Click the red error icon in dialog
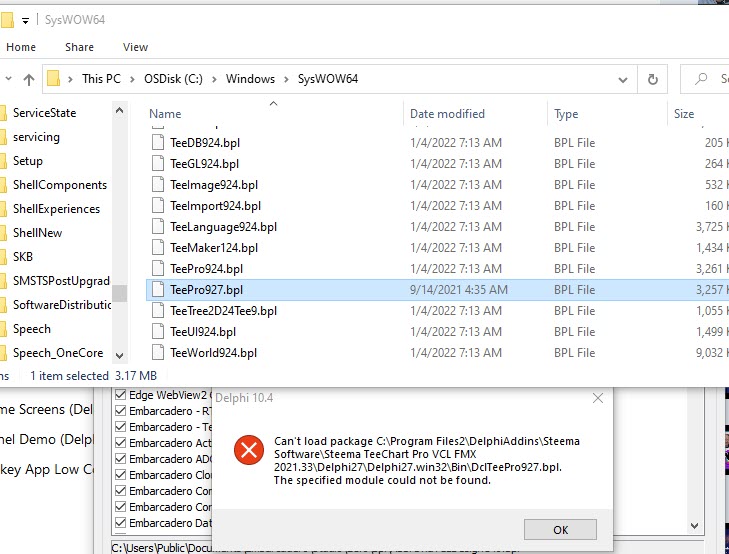 click(x=249, y=449)
